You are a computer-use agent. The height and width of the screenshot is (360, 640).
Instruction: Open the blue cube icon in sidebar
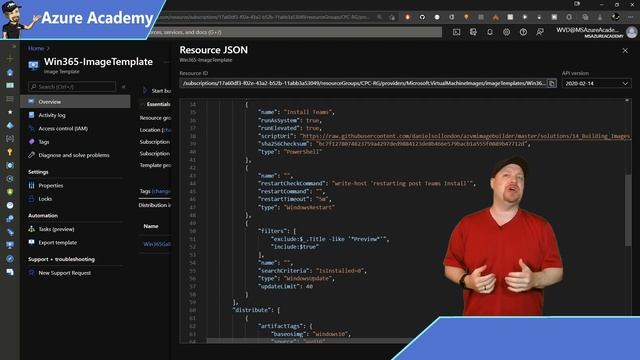[x=10, y=125]
